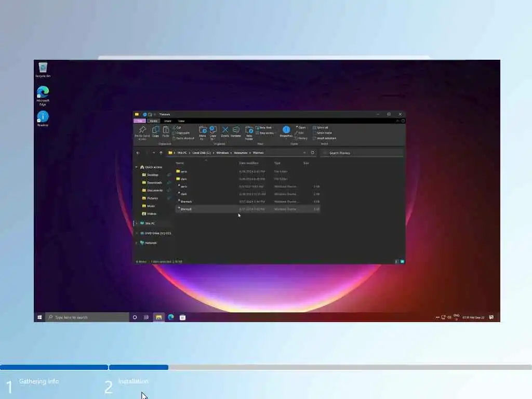Select Desktop in Quick access
532x399 pixels.
point(153,175)
